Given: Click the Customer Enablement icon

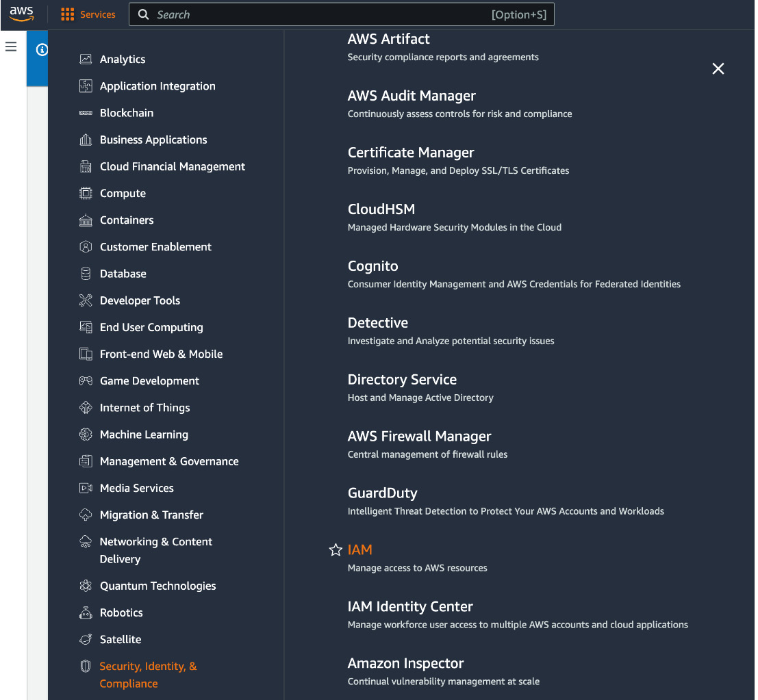Looking at the screenshot, I should coord(86,247).
